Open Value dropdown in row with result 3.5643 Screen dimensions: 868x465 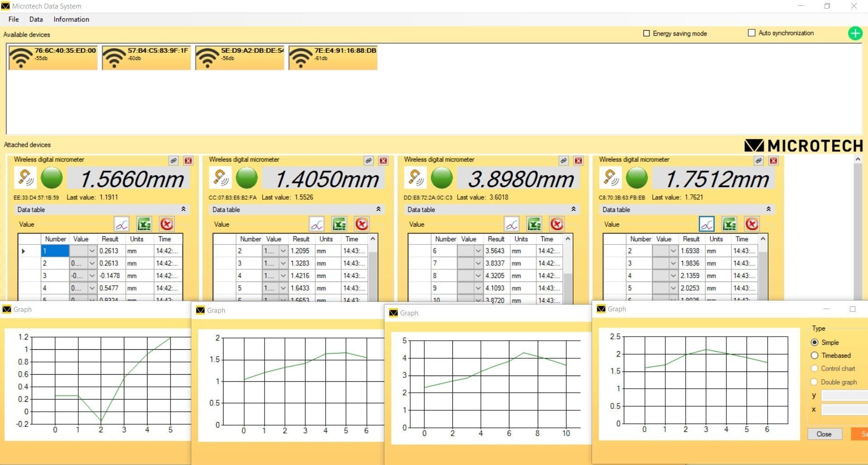coord(478,251)
